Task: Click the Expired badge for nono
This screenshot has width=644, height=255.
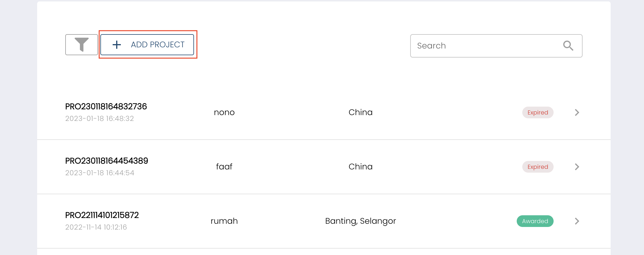Action: point(537,112)
